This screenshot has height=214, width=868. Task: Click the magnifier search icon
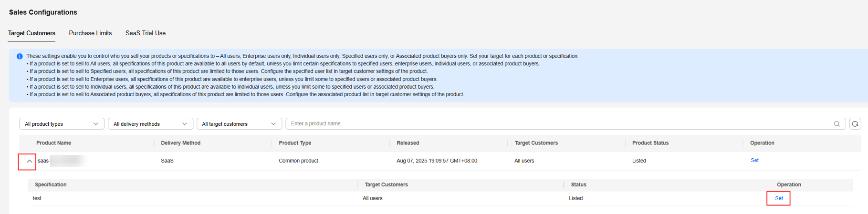point(837,124)
